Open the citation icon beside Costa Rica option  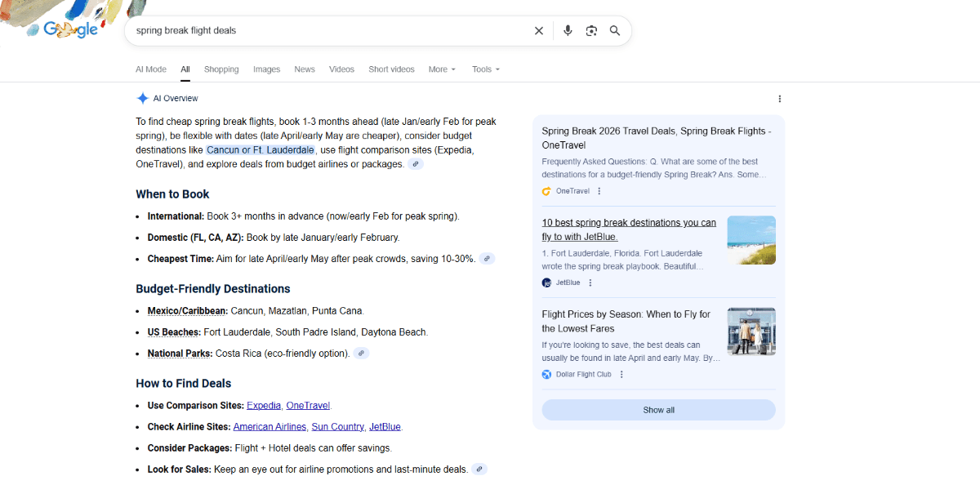(x=361, y=353)
